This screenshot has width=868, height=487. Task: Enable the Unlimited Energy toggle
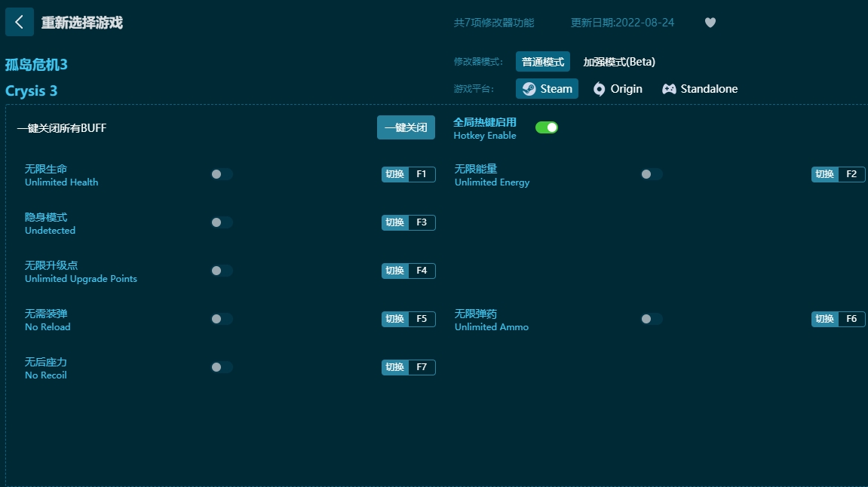pos(651,174)
